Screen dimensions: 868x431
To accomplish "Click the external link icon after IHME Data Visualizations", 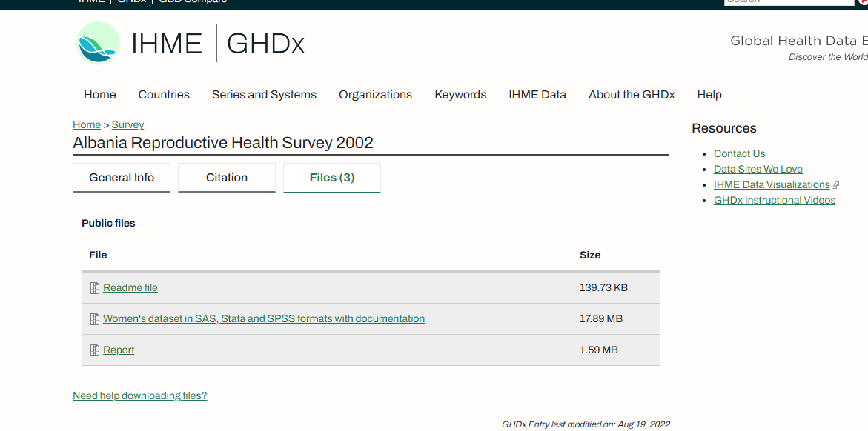I will pos(835,185).
